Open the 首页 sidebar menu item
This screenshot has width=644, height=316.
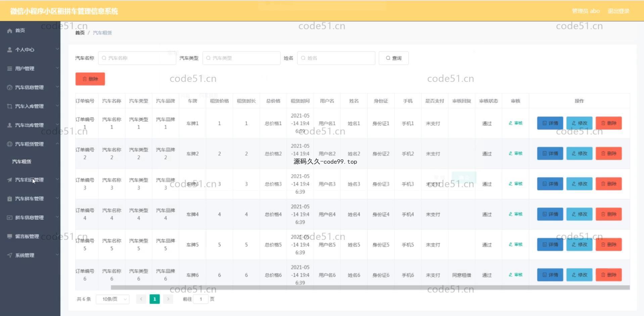[30, 31]
